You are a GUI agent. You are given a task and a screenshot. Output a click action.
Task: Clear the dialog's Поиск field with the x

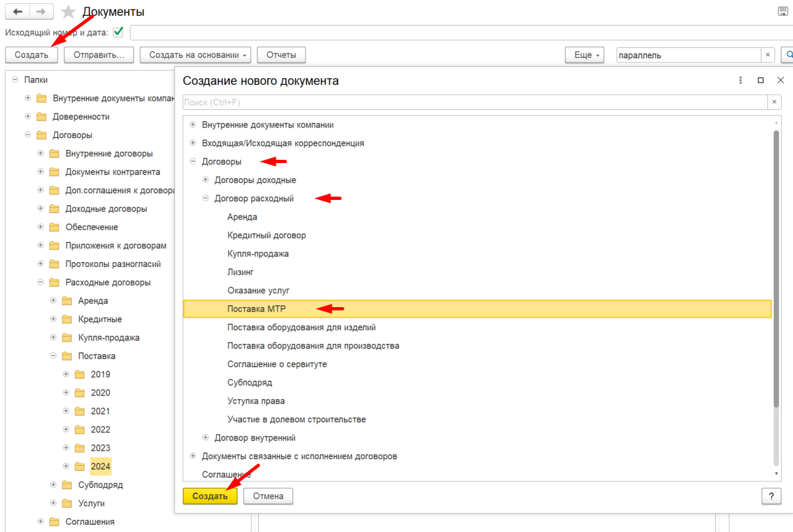click(775, 102)
